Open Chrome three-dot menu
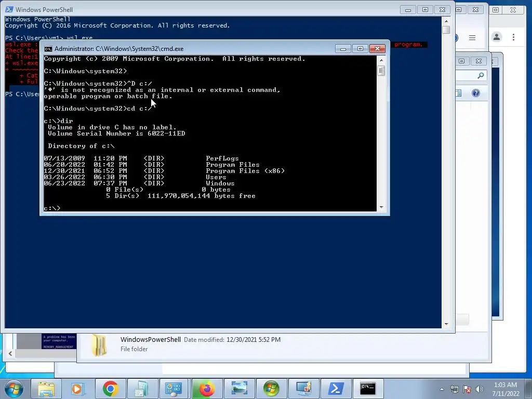This screenshot has width=532, height=399. [514, 37]
